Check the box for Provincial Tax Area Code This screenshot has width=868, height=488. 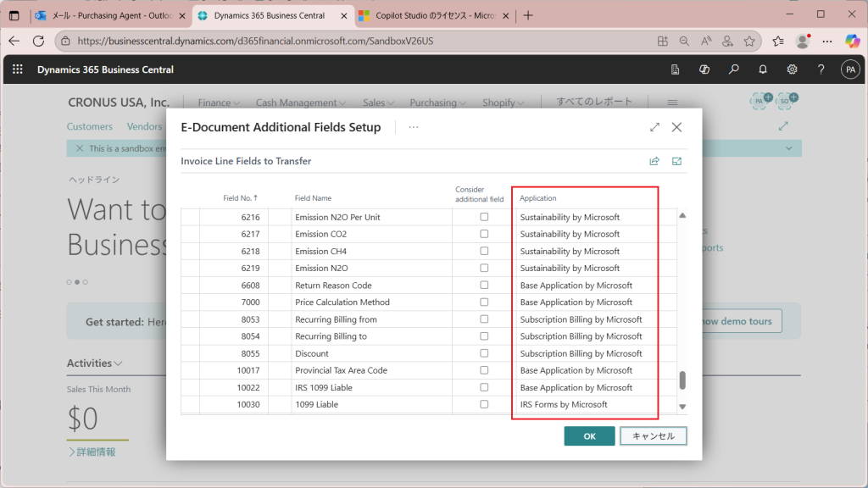point(484,370)
